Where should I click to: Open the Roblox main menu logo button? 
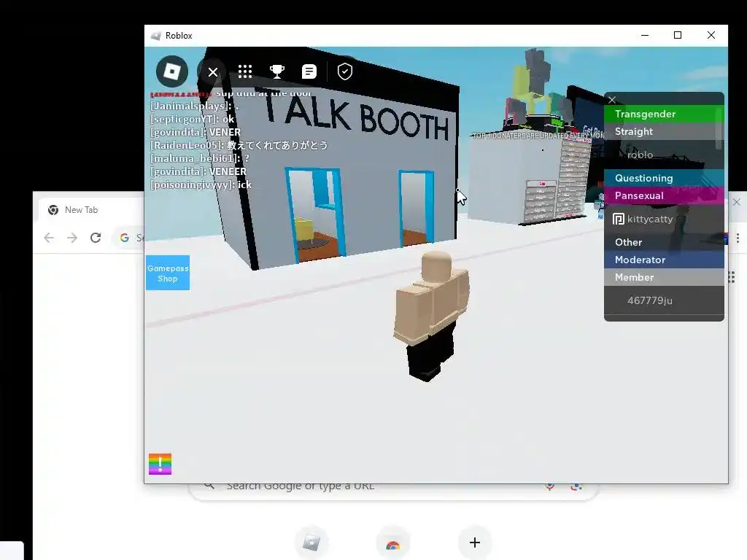172,71
